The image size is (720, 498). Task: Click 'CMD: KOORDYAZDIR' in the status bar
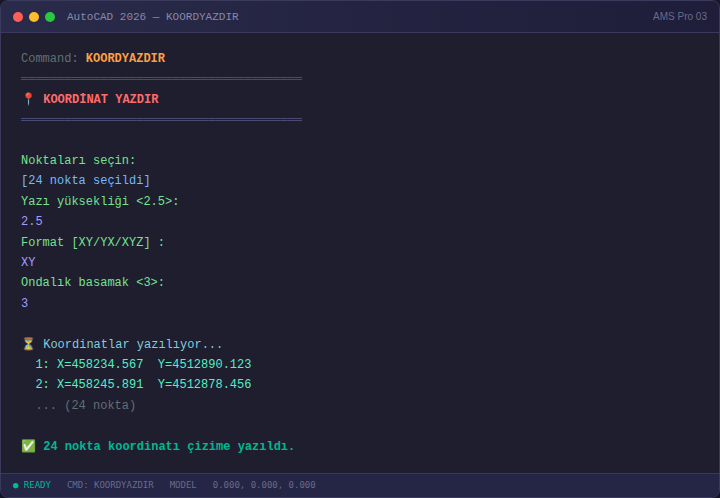click(x=110, y=485)
